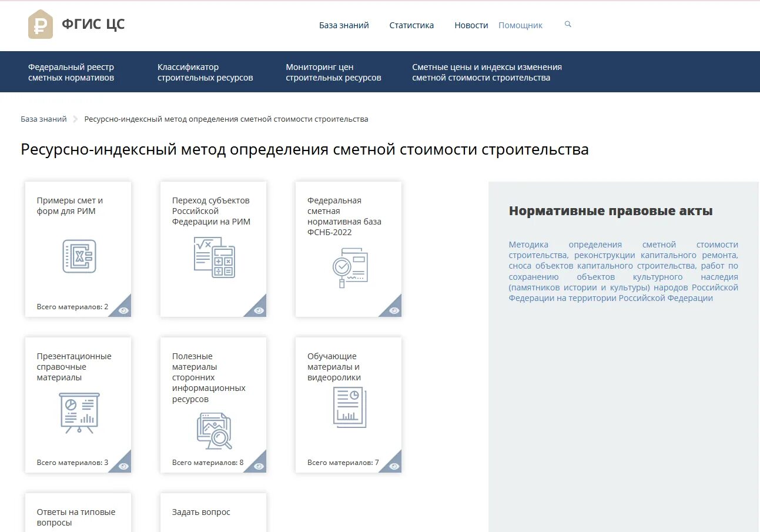Open Полезные материалы сторонних информационных ресурсов title
Viewport: 760px width, 532px height.
pos(209,377)
